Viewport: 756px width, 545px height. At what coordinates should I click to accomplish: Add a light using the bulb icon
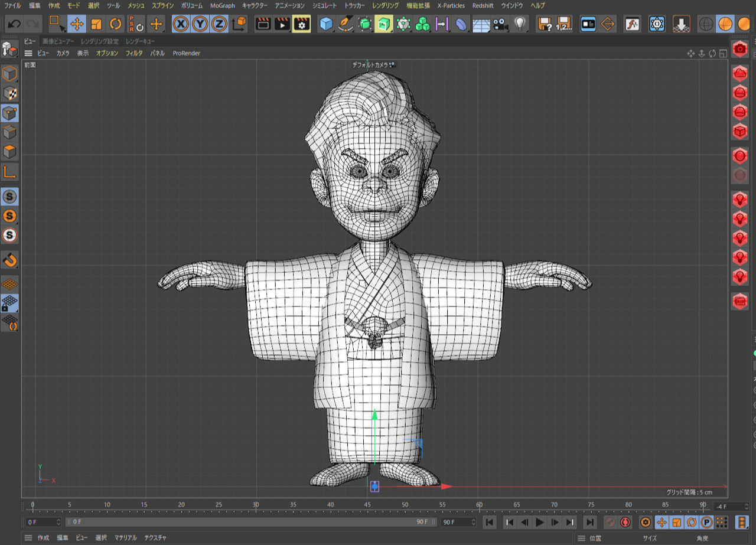click(519, 24)
